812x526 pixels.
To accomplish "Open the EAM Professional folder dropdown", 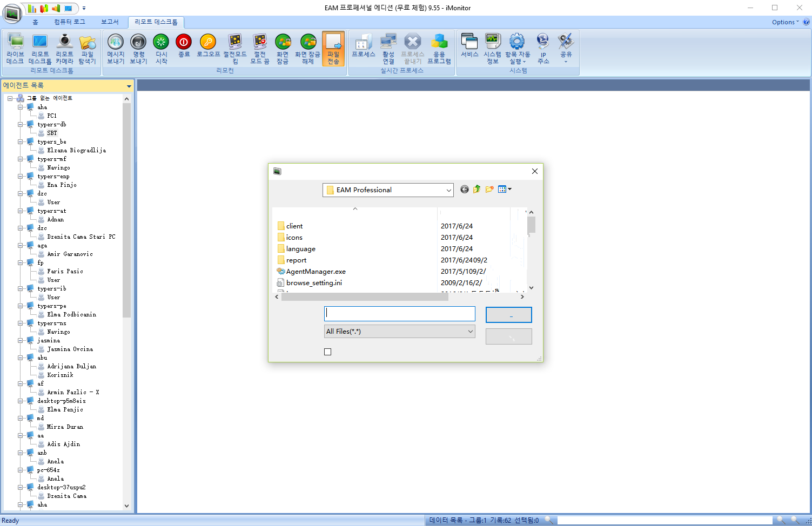I will (448, 190).
